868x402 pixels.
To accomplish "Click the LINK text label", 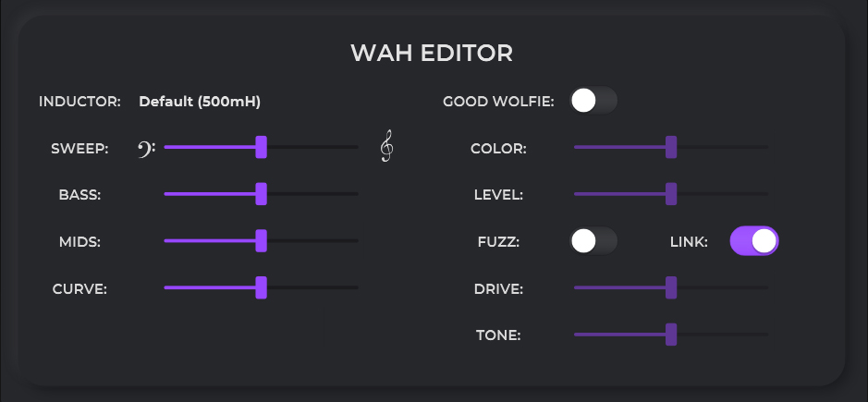I will (689, 242).
